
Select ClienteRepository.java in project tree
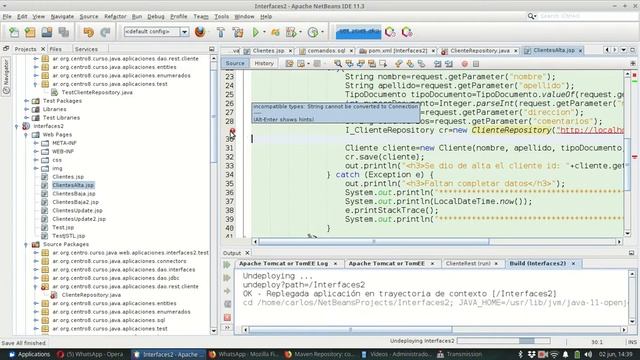point(91,295)
